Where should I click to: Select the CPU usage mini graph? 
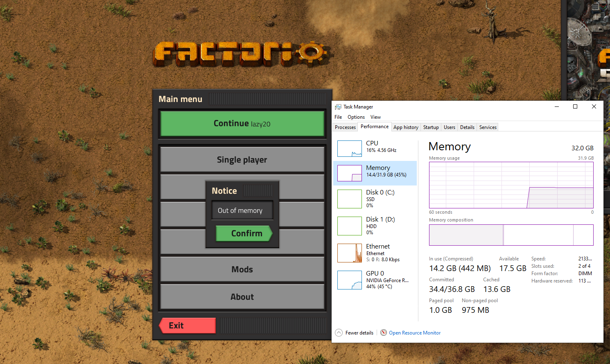tap(350, 149)
